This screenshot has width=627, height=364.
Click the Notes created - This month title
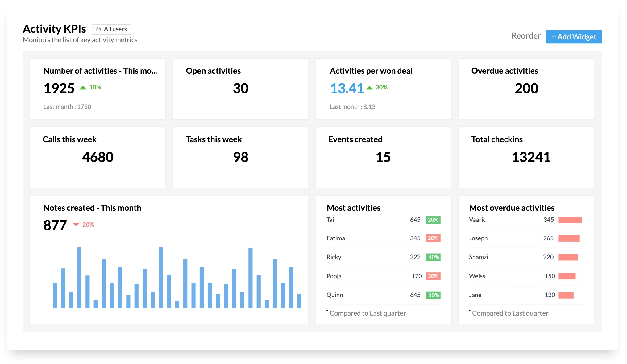[x=92, y=208]
